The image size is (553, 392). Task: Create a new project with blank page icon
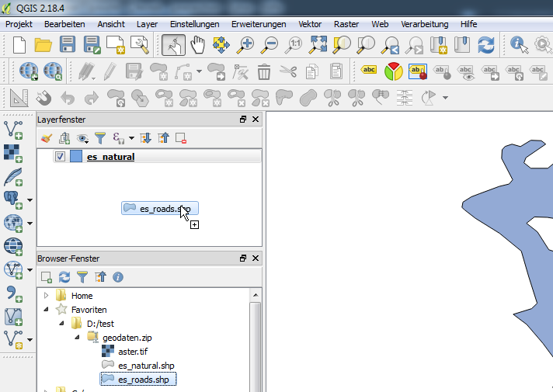click(x=19, y=45)
